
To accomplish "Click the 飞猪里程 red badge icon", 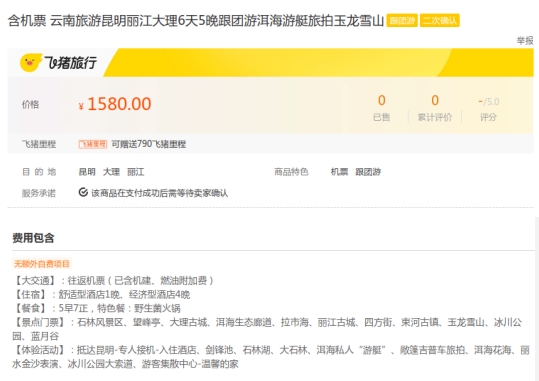I will pos(92,144).
